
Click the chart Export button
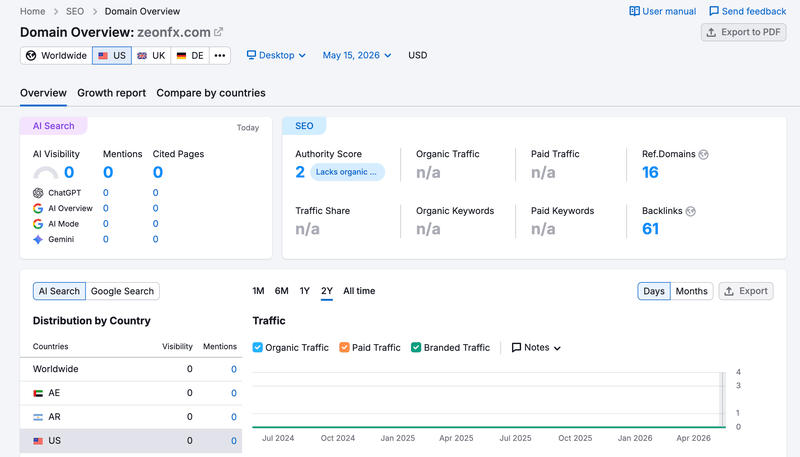pyautogui.click(x=746, y=291)
